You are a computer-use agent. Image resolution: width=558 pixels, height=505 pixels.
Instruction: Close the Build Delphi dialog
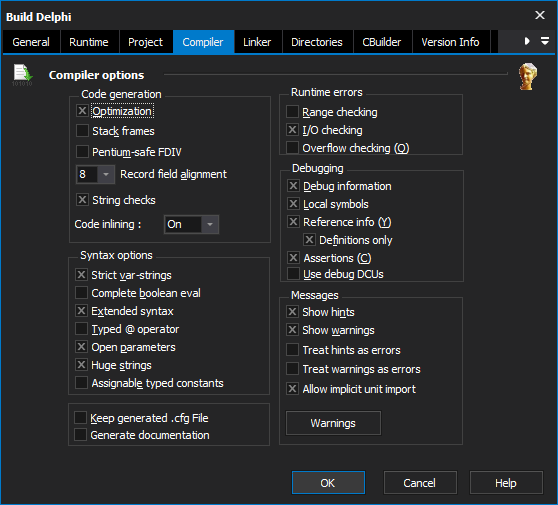[x=540, y=15]
